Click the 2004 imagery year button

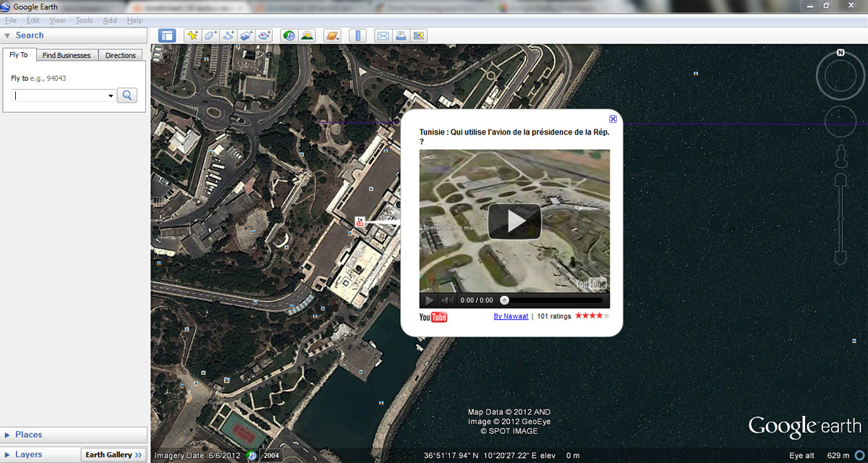click(x=271, y=455)
